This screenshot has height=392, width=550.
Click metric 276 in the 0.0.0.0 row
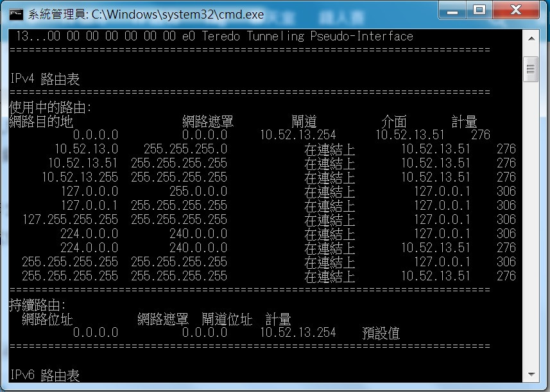point(481,135)
